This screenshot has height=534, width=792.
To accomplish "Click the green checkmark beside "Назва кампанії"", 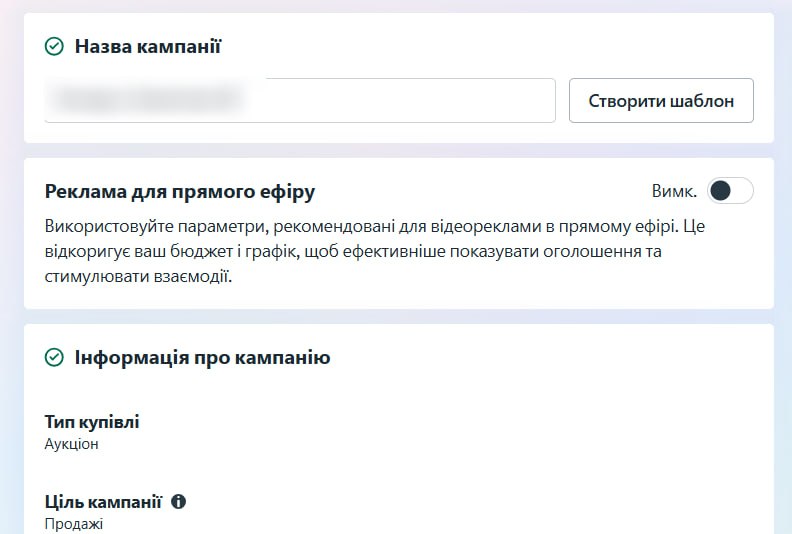I will tap(54, 46).
